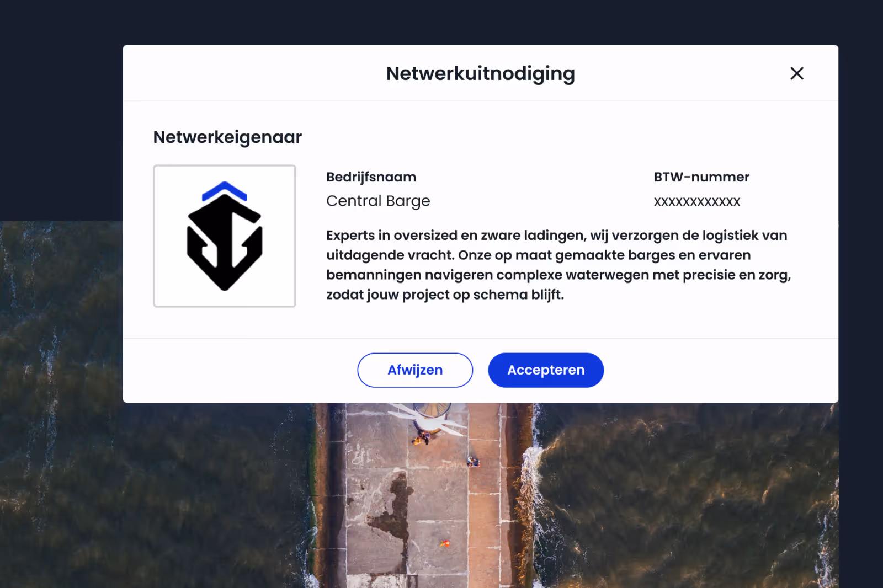
Task: Click the BTW-nummer value xxxxxxxxxxxx
Action: 697,201
